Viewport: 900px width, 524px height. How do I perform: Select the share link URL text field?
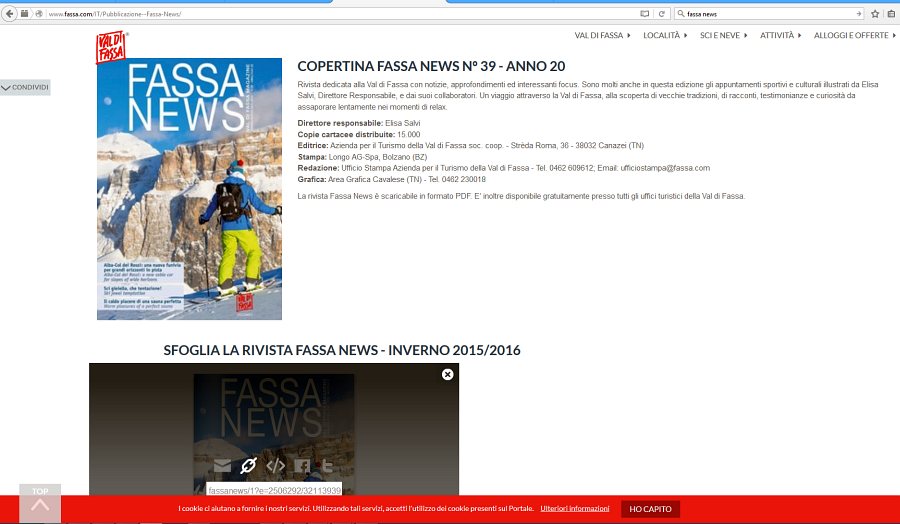point(274,491)
